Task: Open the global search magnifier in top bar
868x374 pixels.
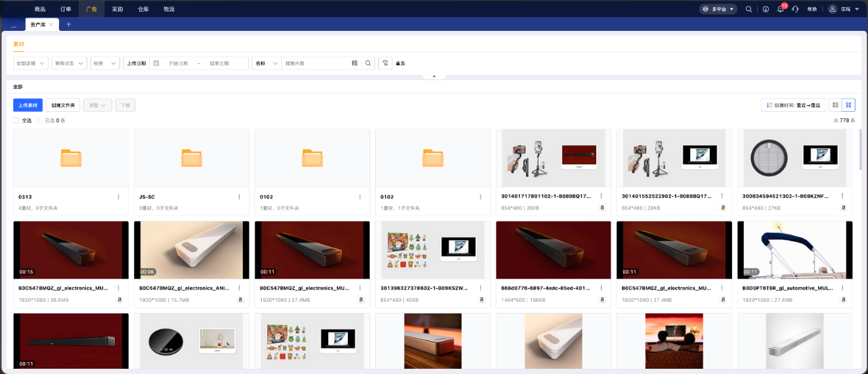Action: point(749,9)
